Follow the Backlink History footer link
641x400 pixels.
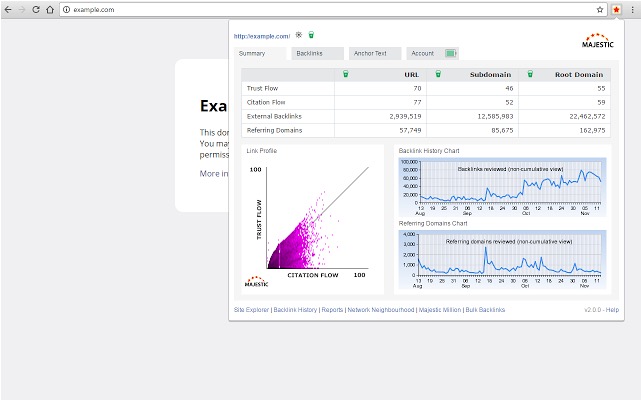(x=295, y=310)
